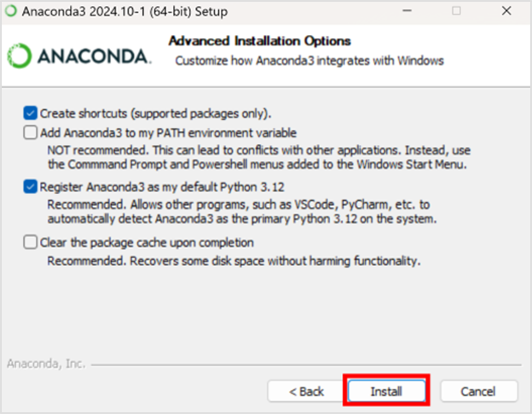Go back with the Back button
This screenshot has width=532, height=414.
coord(305,391)
